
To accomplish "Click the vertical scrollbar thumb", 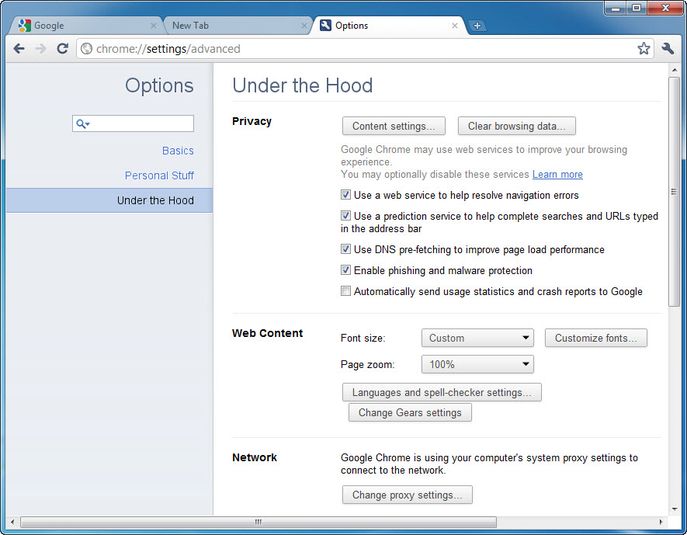I will pos(673,192).
